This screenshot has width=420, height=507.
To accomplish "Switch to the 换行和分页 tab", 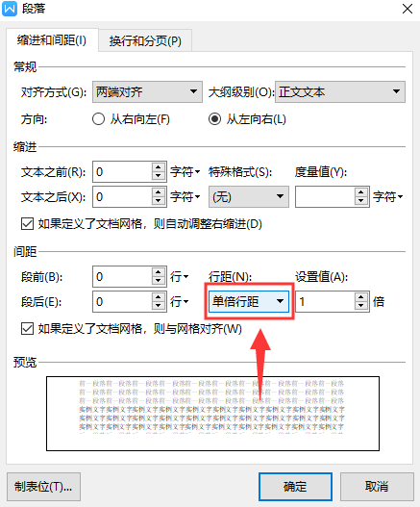I will [x=145, y=40].
